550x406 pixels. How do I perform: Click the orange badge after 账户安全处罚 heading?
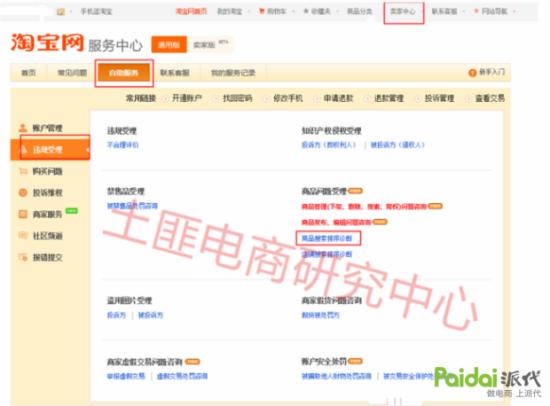(x=355, y=361)
